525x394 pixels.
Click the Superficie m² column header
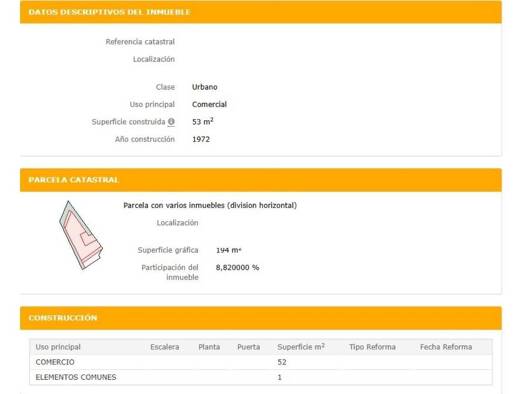click(x=301, y=347)
